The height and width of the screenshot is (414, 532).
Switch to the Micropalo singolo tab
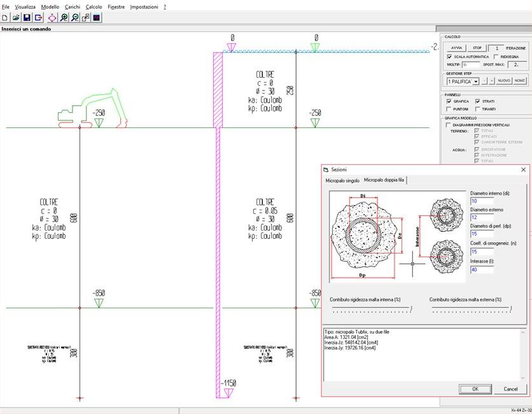tap(342, 181)
